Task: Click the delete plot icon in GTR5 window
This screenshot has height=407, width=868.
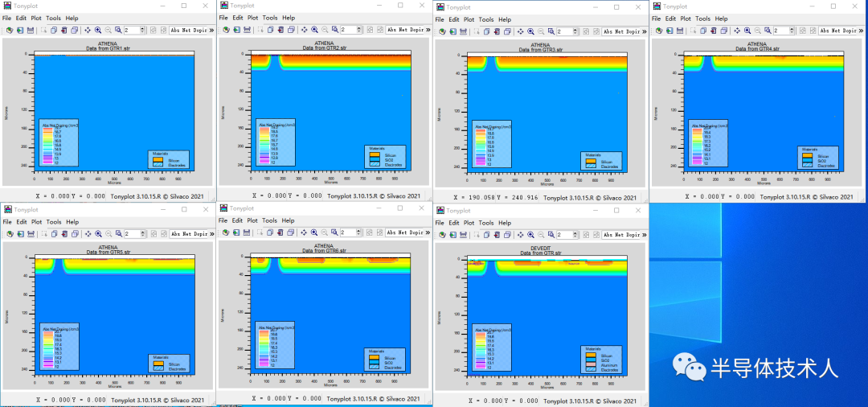Action: 64,234
